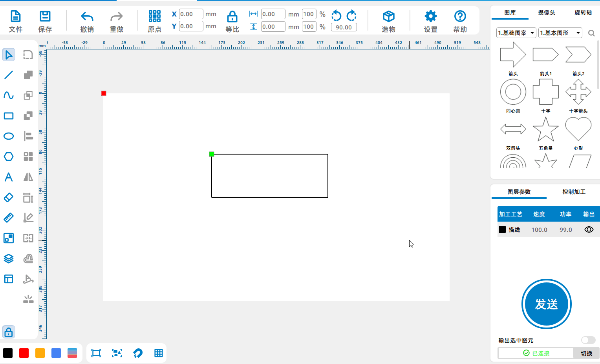Switch to the 摄像头 tab
600x364 pixels.
pyautogui.click(x=547, y=13)
